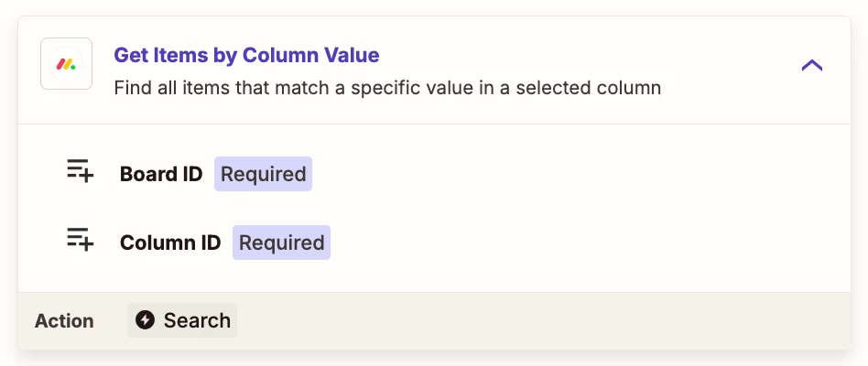
Task: Click the word Search in the footer badge
Action: 197,320
